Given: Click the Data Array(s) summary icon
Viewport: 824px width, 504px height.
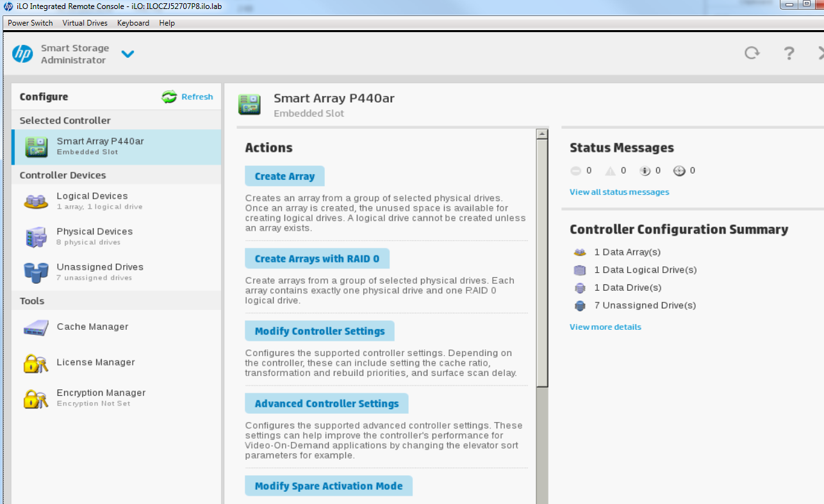Looking at the screenshot, I should [580, 252].
